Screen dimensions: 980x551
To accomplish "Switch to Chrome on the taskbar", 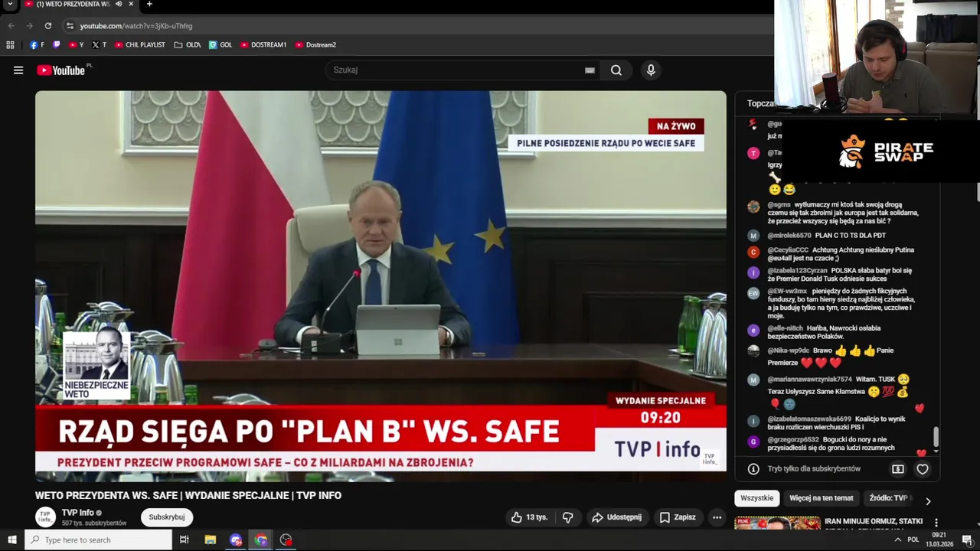I will [261, 540].
